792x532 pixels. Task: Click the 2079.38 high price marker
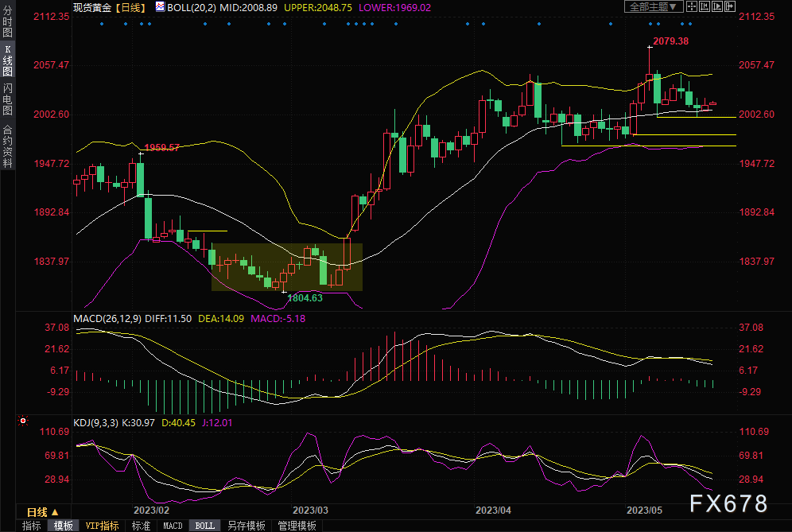point(670,41)
